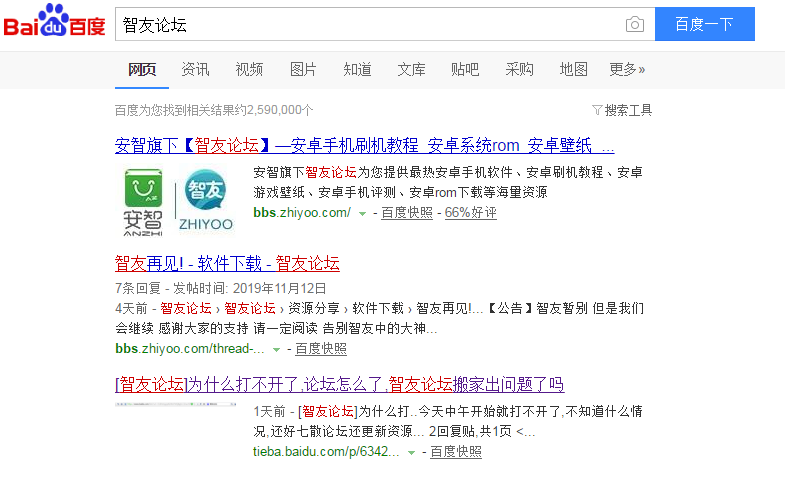Open the 贴吧 tab
Viewport: 785px width, 479px height.
point(465,69)
